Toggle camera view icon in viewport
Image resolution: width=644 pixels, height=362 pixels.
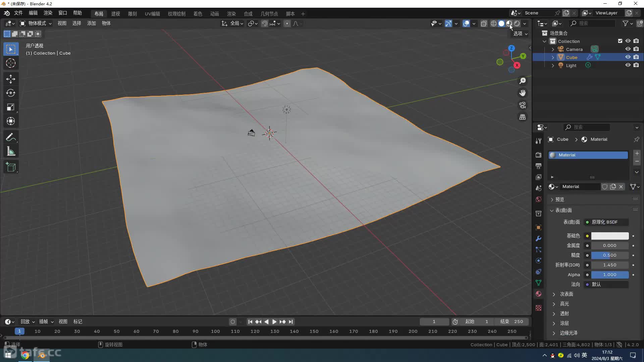tap(523, 105)
